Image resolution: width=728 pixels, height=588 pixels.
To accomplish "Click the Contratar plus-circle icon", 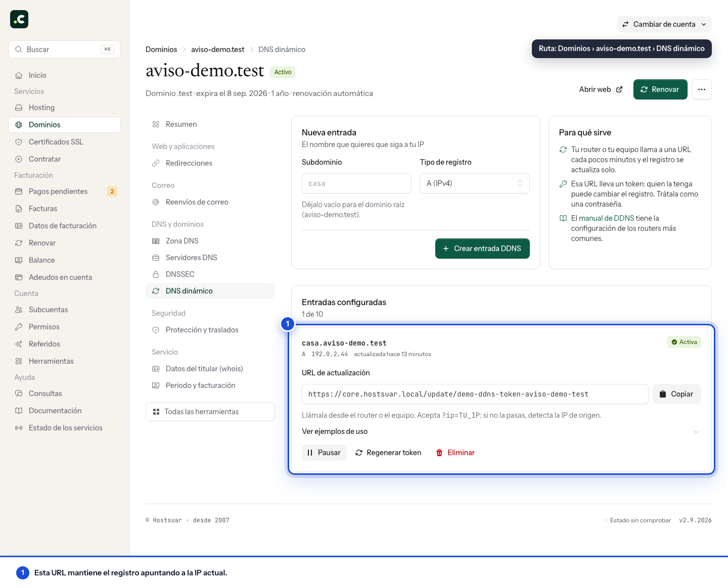I will point(19,159).
